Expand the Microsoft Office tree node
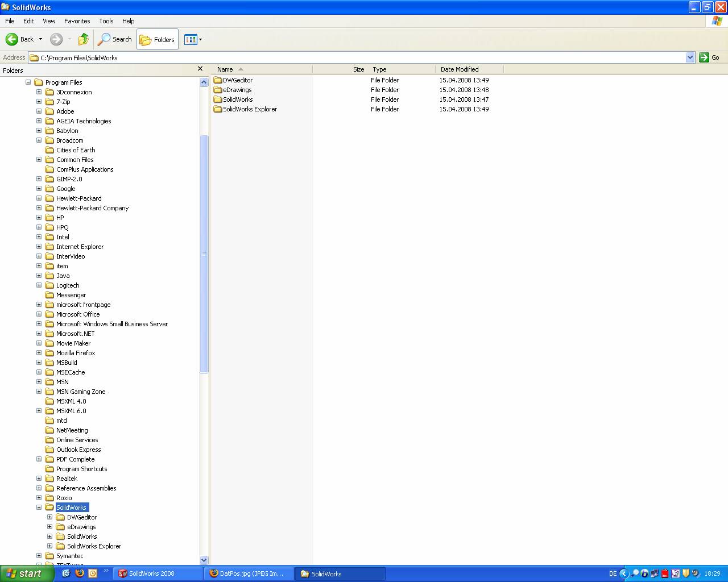This screenshot has height=582, width=728. pyautogui.click(x=39, y=314)
